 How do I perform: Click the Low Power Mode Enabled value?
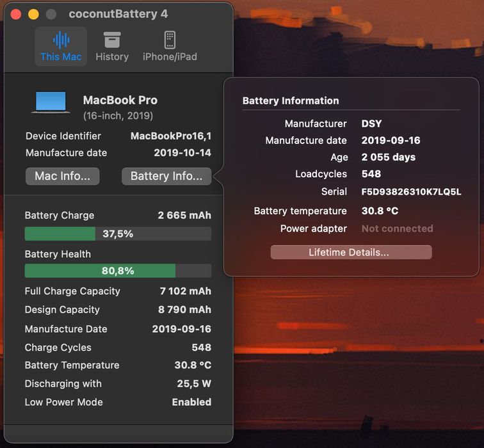[x=191, y=402]
